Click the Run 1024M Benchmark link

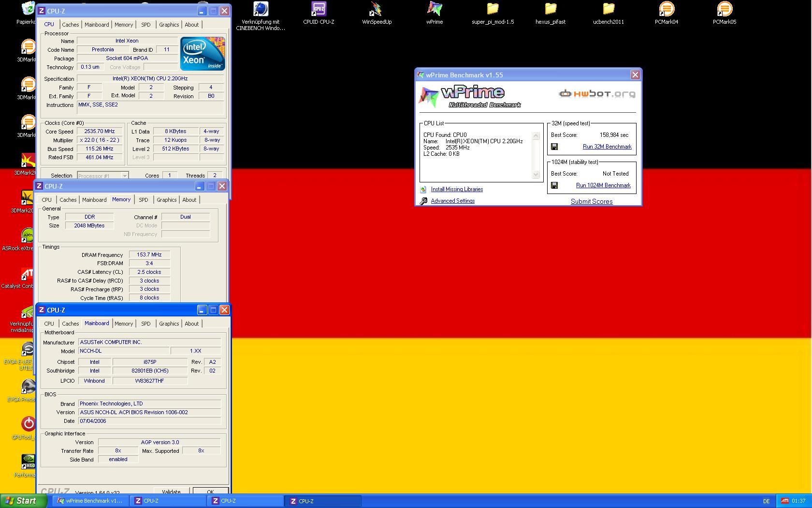click(x=603, y=185)
